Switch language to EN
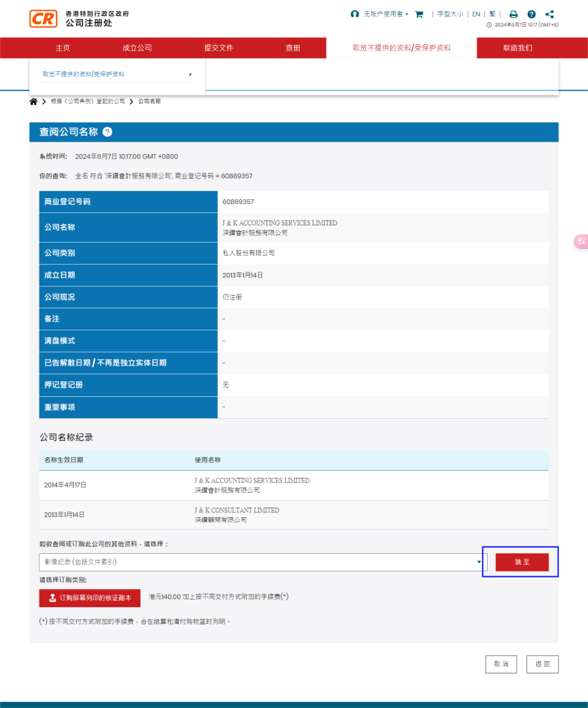 (476, 14)
